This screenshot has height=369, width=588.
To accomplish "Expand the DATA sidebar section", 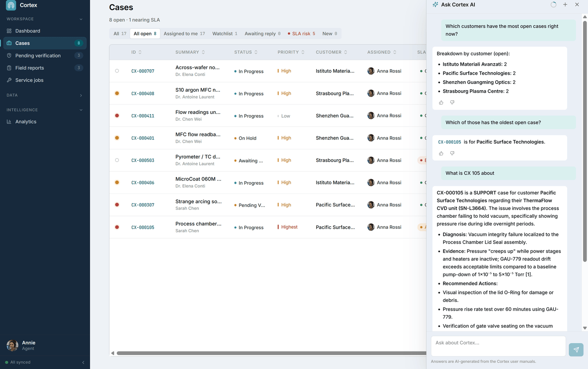I will [81, 95].
